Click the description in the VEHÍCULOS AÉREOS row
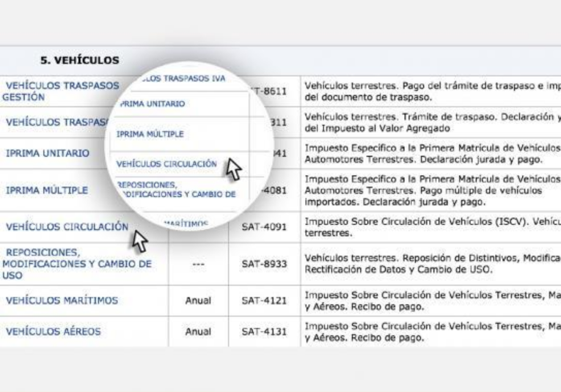 433,332
